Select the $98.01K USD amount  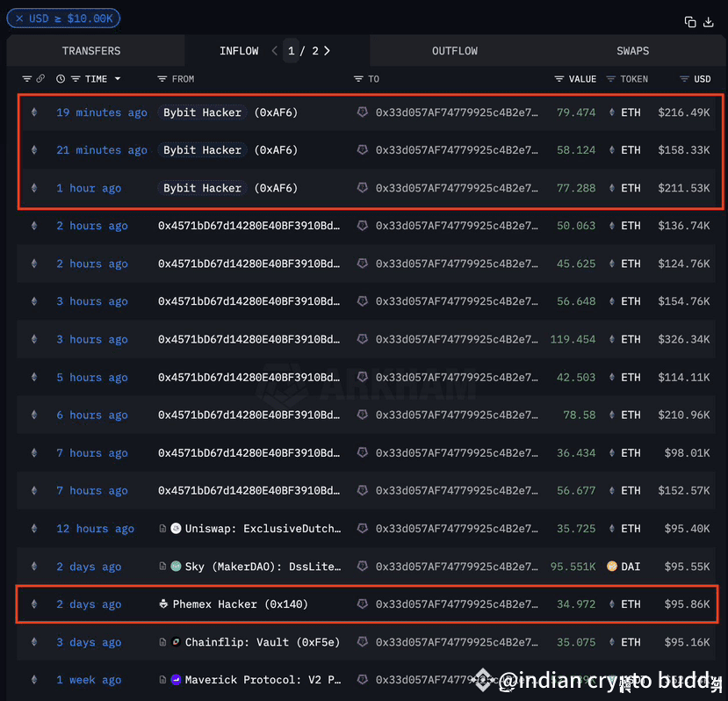687,453
